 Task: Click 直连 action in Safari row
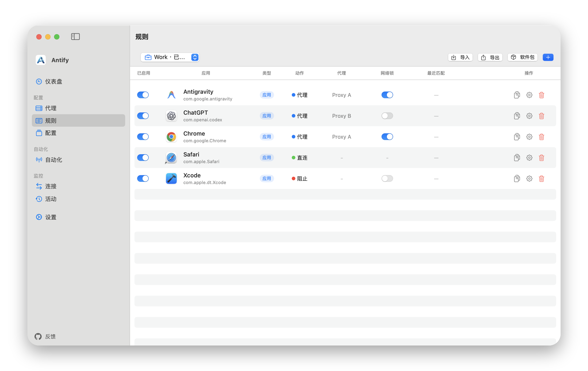click(300, 158)
